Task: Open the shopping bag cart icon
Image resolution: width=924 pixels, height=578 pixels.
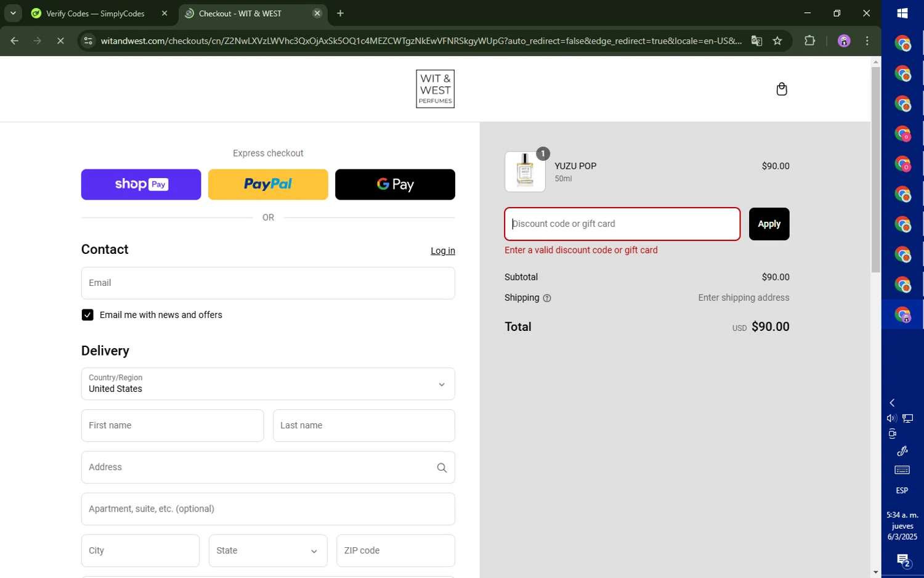Action: pyautogui.click(x=782, y=89)
